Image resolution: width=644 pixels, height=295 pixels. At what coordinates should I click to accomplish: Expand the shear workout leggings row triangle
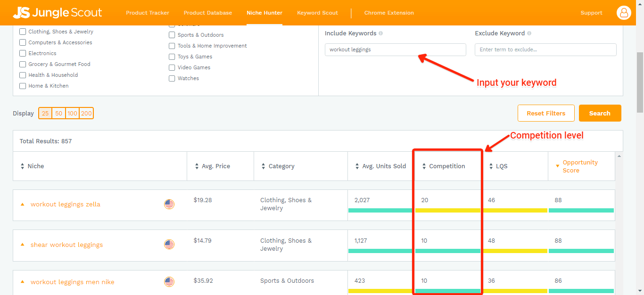tap(22, 245)
